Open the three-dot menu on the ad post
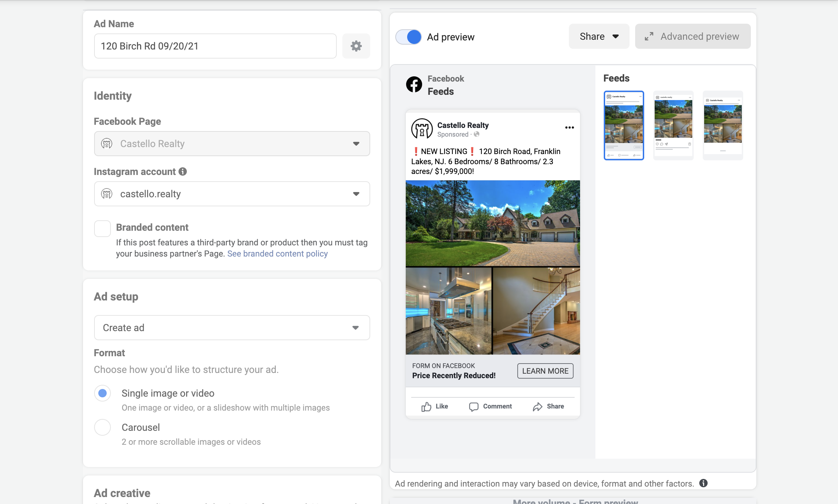This screenshot has width=838, height=504. coord(569,128)
